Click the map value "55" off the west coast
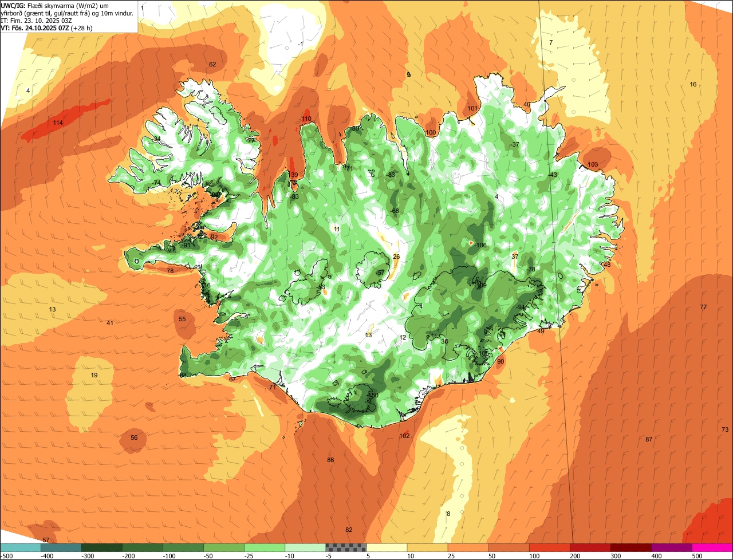 182,320
